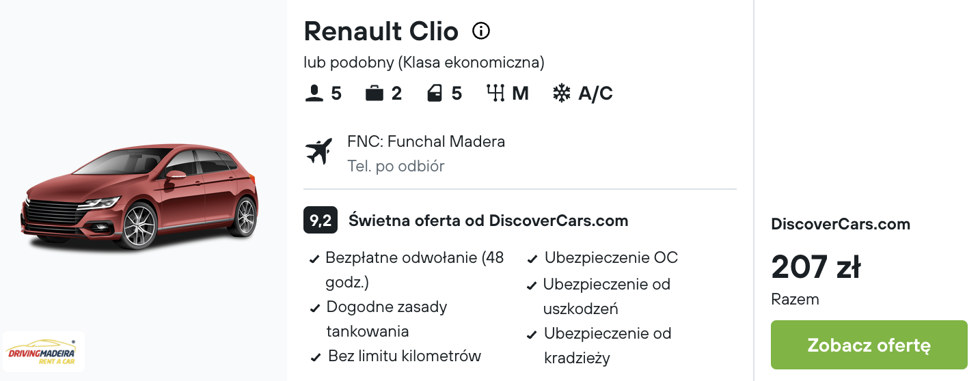
Task: Click the luggage suitcase icon
Action: tap(374, 93)
